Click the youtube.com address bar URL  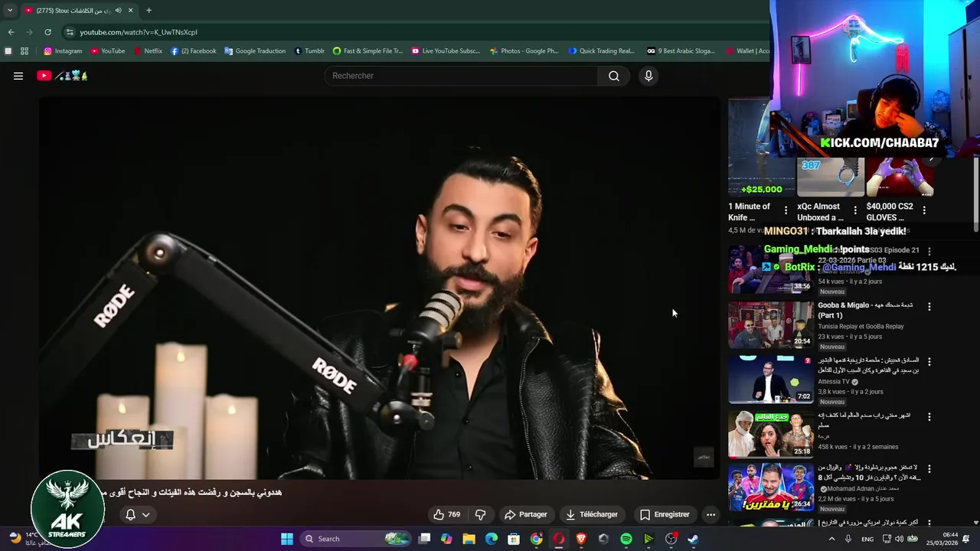[x=139, y=32]
